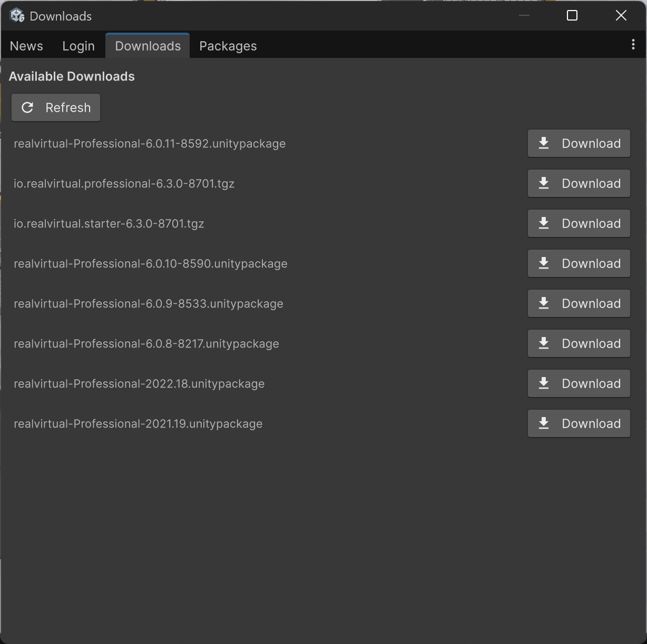Go to the Packages tab
Image resolution: width=647 pixels, height=644 pixels.
pos(228,46)
